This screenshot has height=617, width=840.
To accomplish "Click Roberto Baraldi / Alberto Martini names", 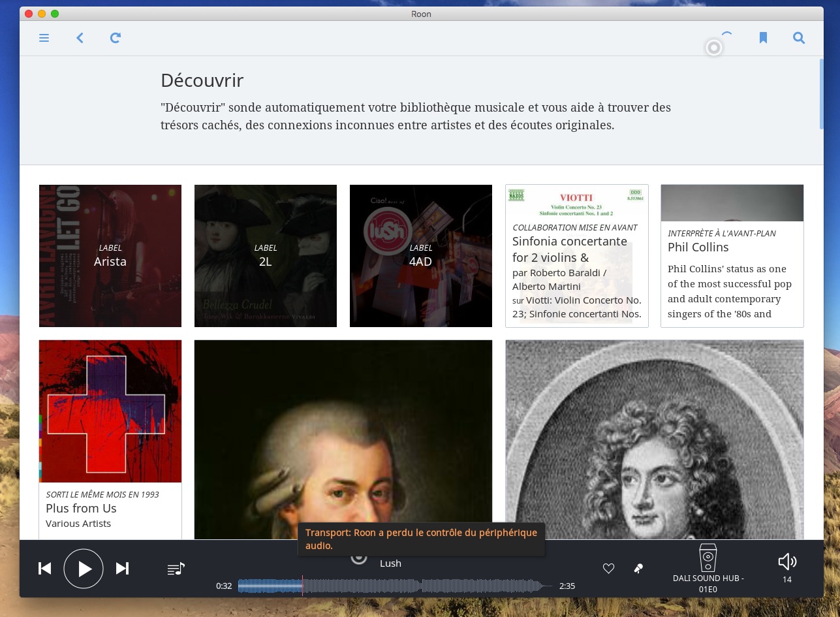I will click(559, 279).
